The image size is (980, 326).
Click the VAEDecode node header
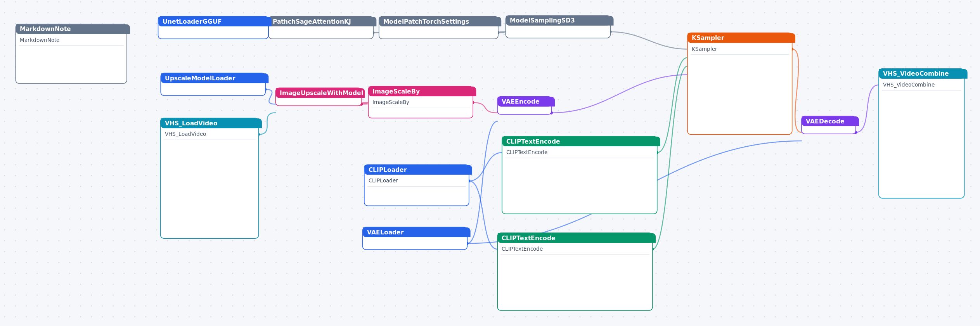pyautogui.click(x=830, y=121)
